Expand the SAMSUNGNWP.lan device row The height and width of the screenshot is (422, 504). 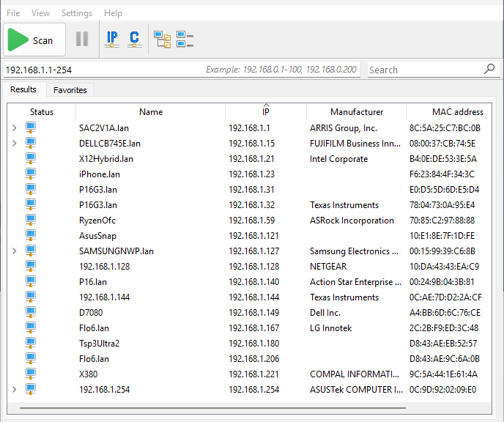[x=15, y=251]
